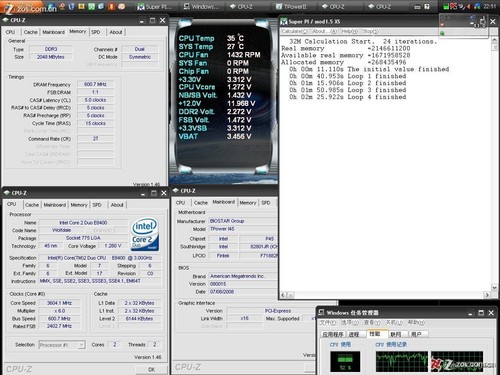Click the Level 2 cache value 6144 KBytes
Screen dimensions: 500x375
(139, 319)
